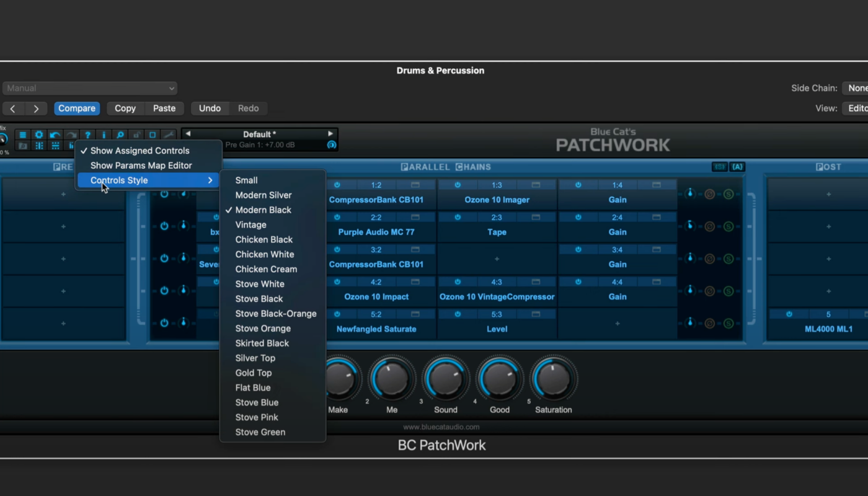The width and height of the screenshot is (868, 496).
Task: Uncheck Show Assigned Controls menu item
Action: coord(149,151)
